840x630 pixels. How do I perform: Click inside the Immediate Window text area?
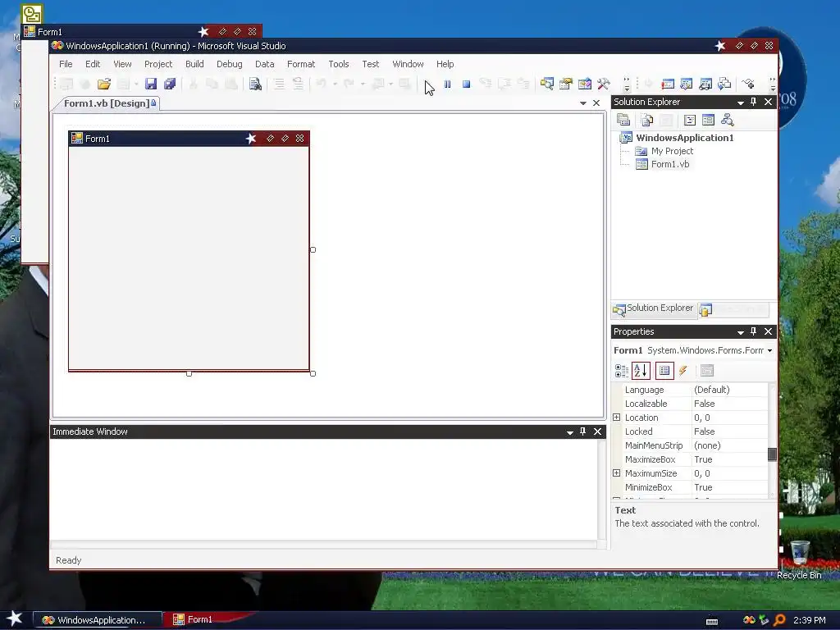pyautogui.click(x=324, y=489)
